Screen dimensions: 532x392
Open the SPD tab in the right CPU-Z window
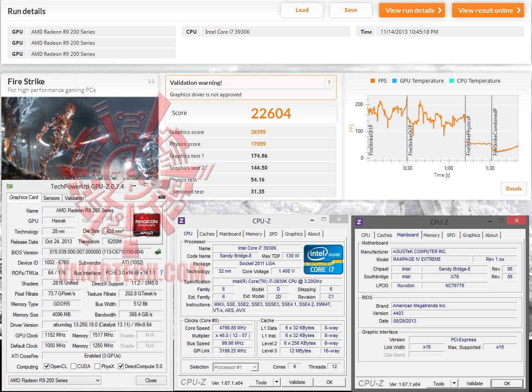coord(451,235)
